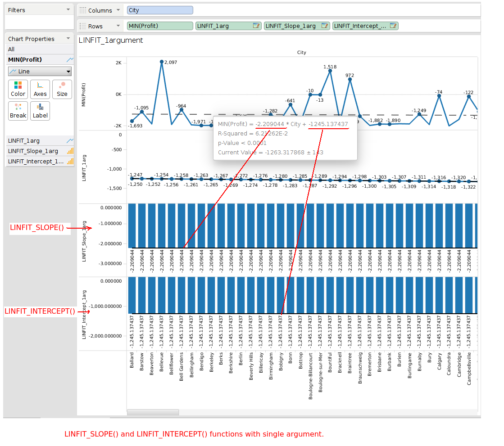Screen dimensions: 504x446
Task: Click the Rows shelf lines icon
Action: click(83, 26)
